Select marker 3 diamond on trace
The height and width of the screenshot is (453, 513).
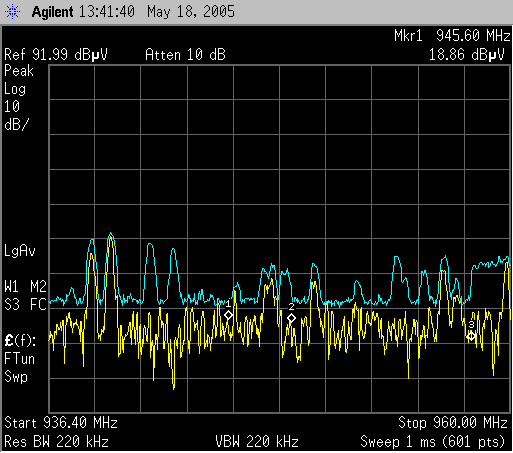click(x=471, y=336)
